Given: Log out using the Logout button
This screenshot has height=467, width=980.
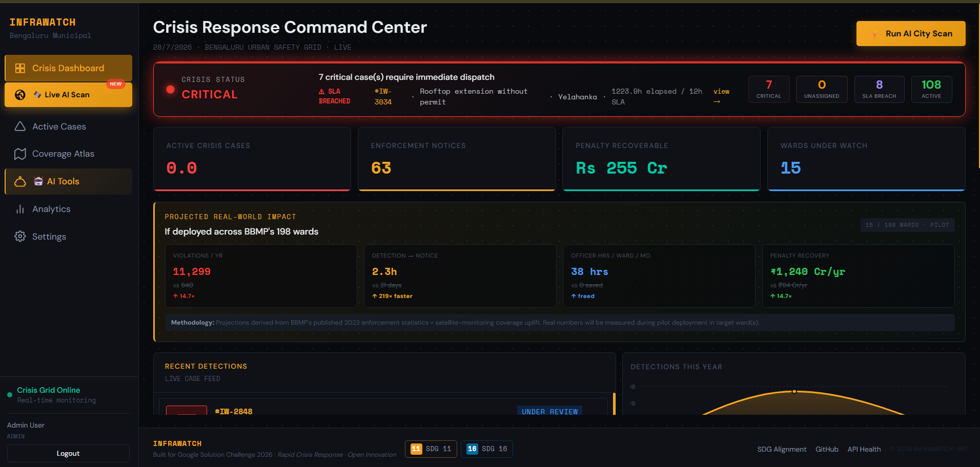Looking at the screenshot, I should 68,453.
